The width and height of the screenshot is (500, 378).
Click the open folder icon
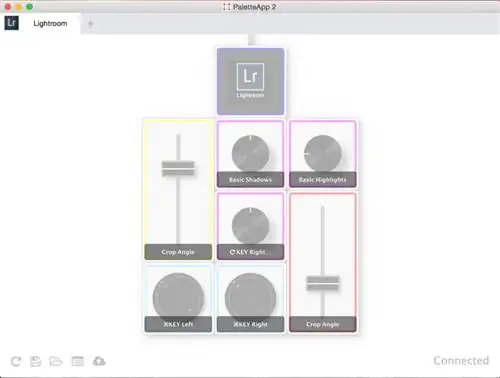click(x=56, y=361)
